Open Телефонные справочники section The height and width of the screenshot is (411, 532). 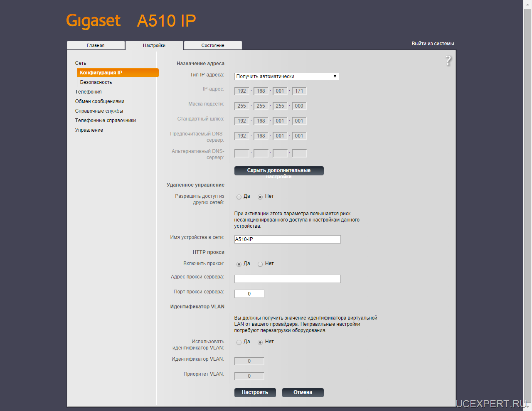click(x=106, y=121)
